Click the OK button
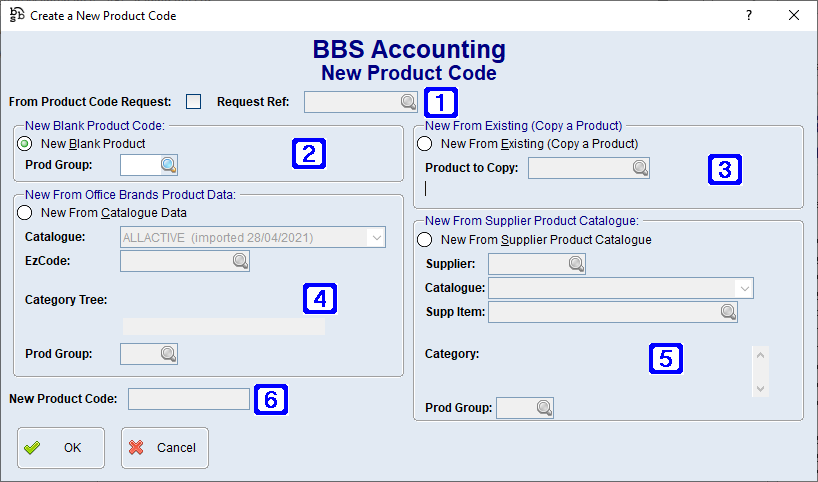The image size is (818, 482). [x=60, y=448]
